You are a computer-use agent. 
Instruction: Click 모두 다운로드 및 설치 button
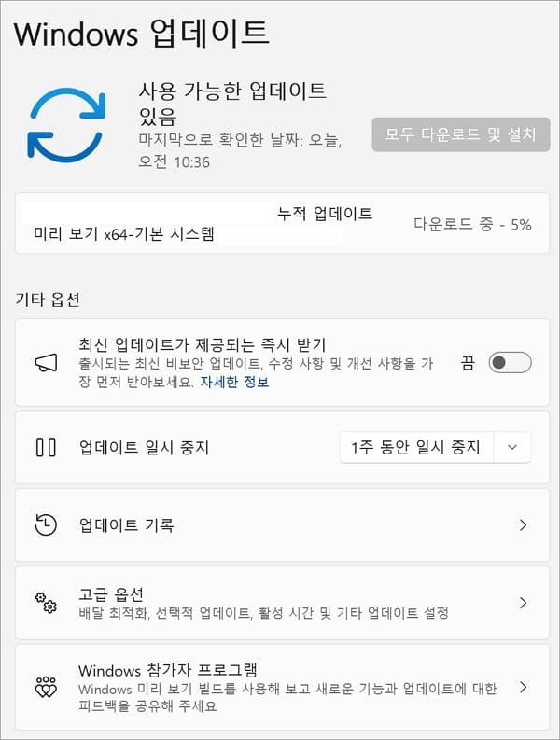(x=461, y=134)
